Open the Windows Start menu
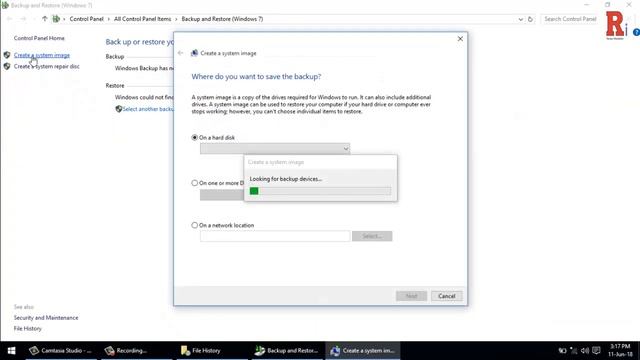The height and width of the screenshot is (360, 640). [x=11, y=351]
